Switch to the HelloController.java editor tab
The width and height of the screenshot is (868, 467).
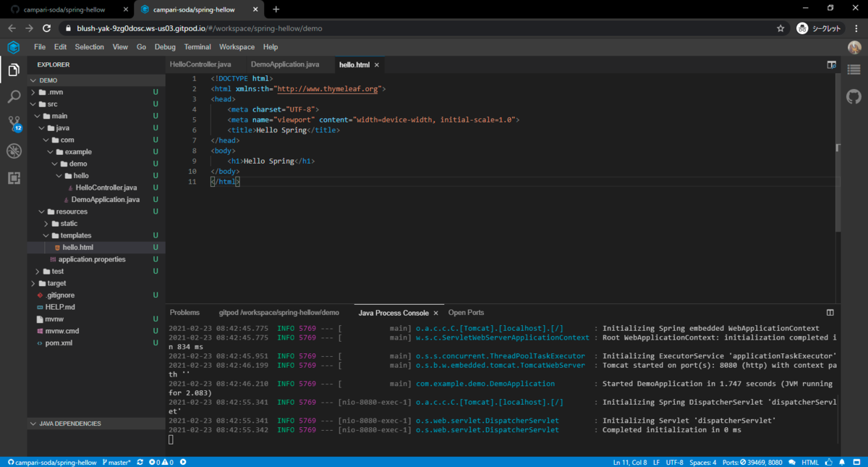coord(200,64)
